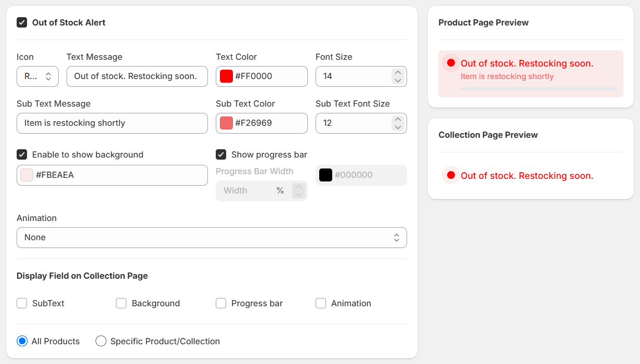Open the red Text Color swatch
This screenshot has height=364, width=640.
[x=226, y=76]
